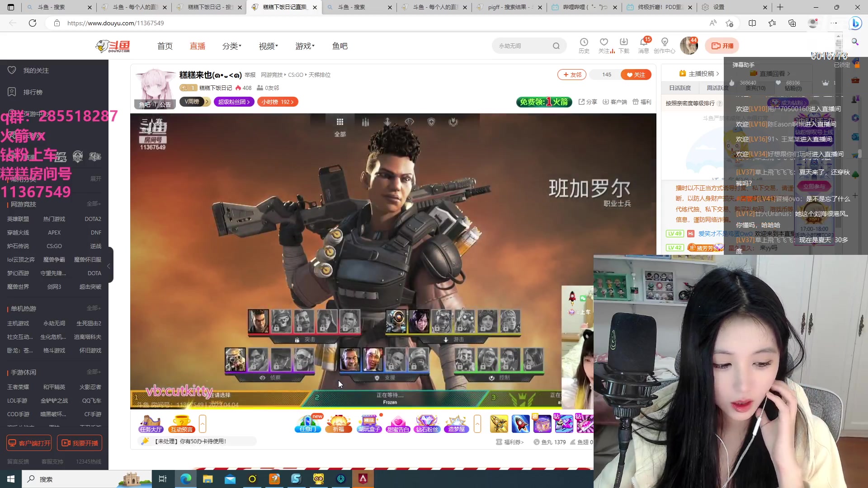Click up-chevron expander next to 互动预言

(x=203, y=424)
